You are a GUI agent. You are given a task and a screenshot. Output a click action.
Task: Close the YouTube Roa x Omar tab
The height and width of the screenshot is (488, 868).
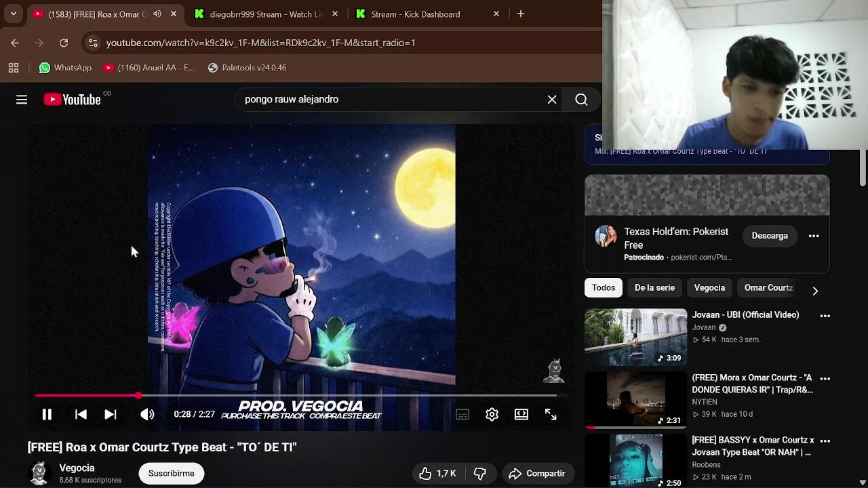[174, 14]
